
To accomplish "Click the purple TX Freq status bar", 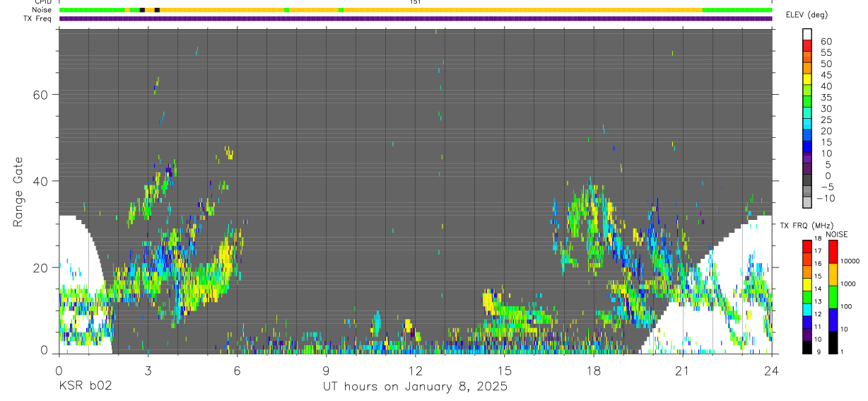I will [416, 18].
